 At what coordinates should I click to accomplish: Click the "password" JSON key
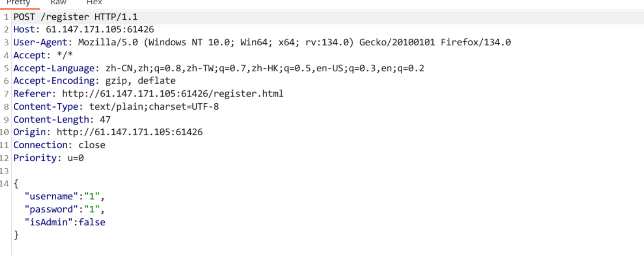pyautogui.click(x=51, y=209)
